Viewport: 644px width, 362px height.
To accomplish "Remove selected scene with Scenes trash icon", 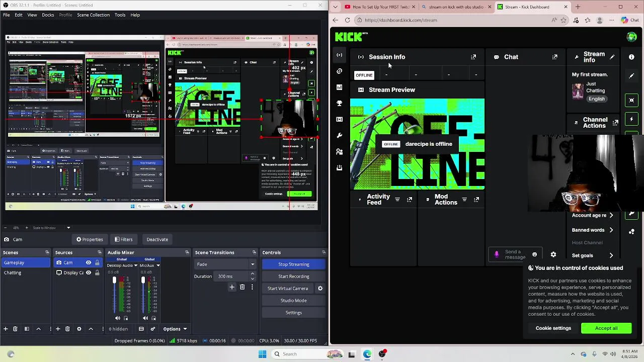I will tap(15, 329).
